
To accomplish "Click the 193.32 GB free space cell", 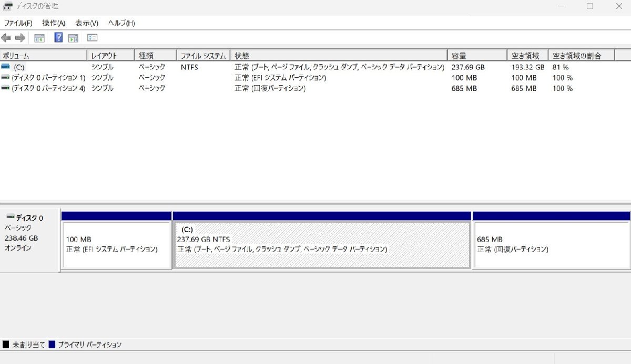I will click(528, 67).
